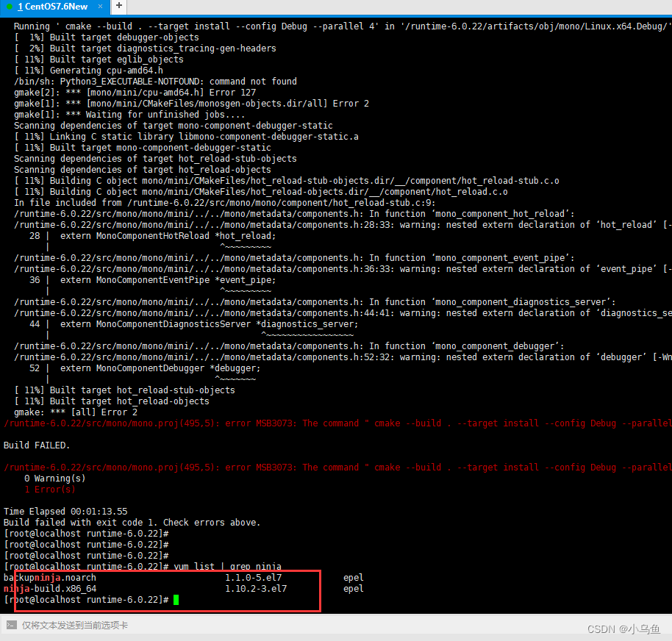Click the green terminal cursor block
Image resolution: width=672 pixels, height=641 pixels.
[x=175, y=599]
